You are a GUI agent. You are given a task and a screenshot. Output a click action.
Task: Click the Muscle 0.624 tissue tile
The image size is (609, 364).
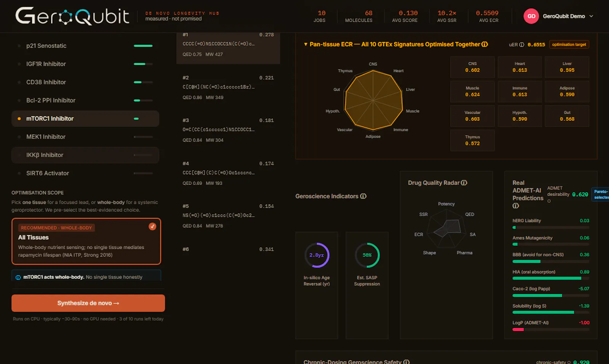click(x=472, y=92)
